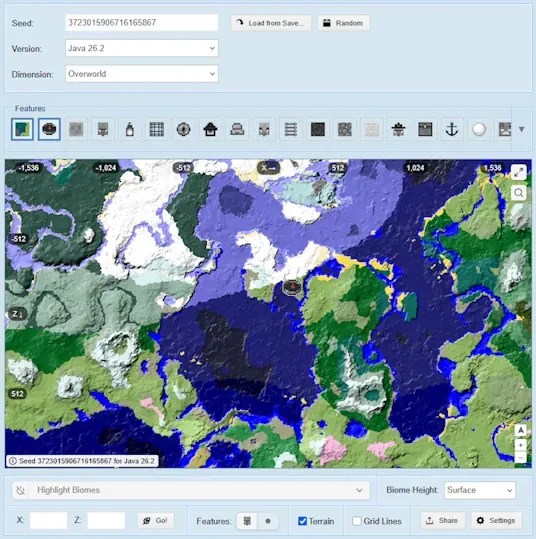Enable the anvil-shaped feature icon

coord(237,130)
